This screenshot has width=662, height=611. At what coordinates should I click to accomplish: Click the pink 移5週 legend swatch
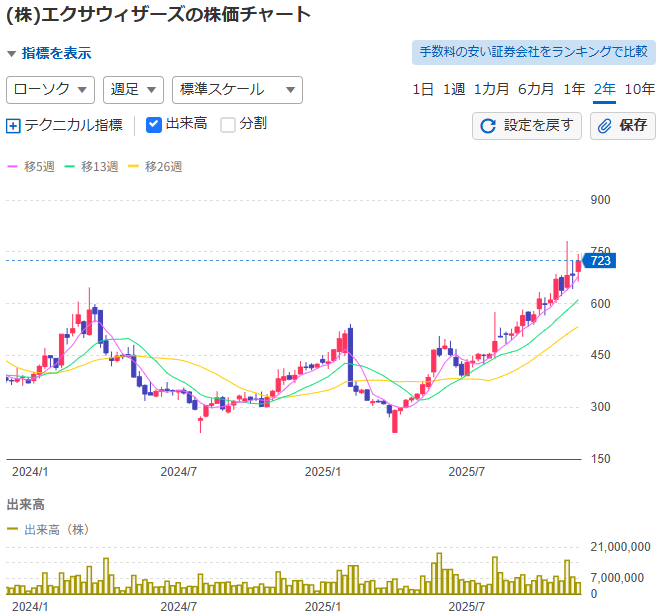coord(13,167)
